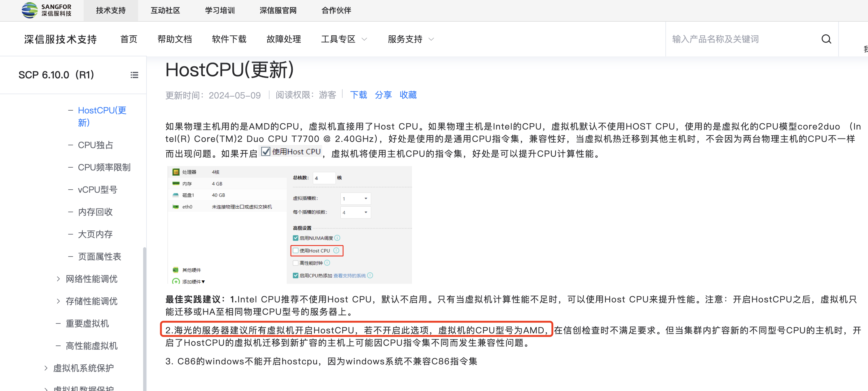Image resolution: width=868 pixels, height=391 pixels.
Task: Select HostCPU(更新) in the sidebar
Action: point(102,116)
